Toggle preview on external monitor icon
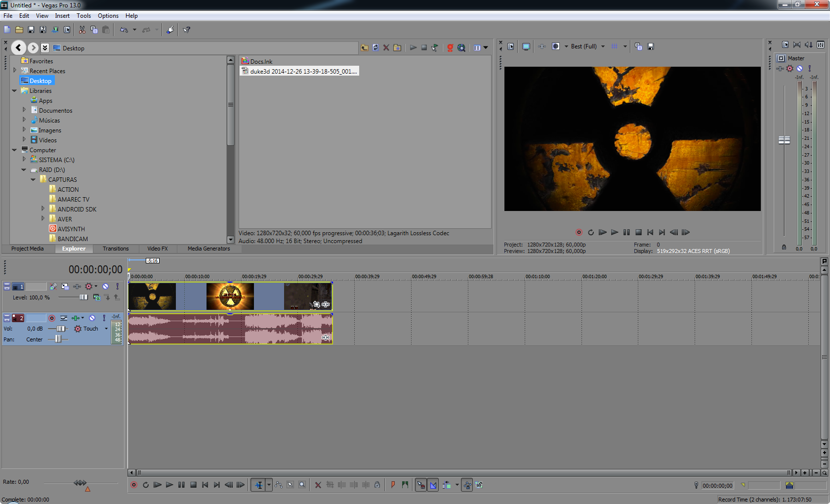This screenshot has width=830, height=504. coord(526,46)
